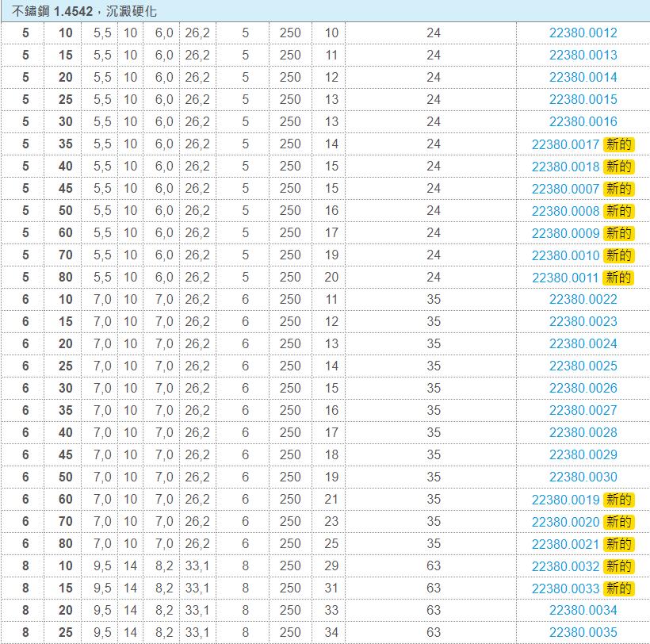Click the 新的 badge next to 22380.0019

(618, 500)
